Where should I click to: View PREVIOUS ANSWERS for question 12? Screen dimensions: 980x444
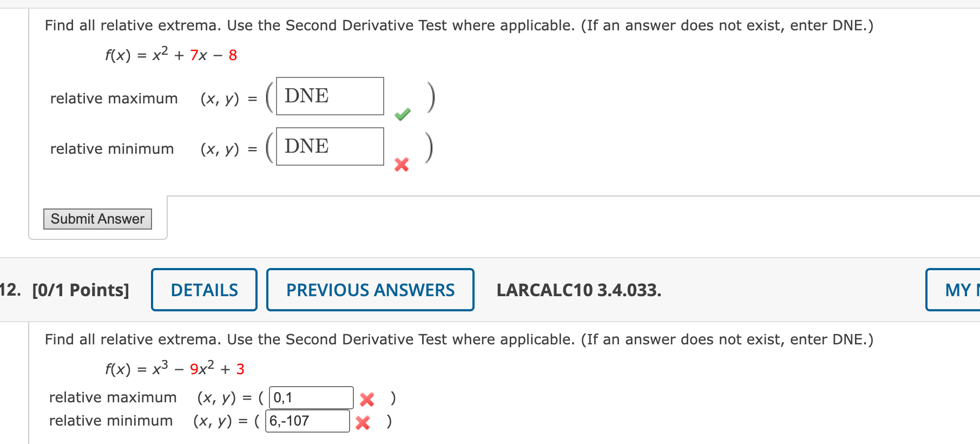(370, 290)
